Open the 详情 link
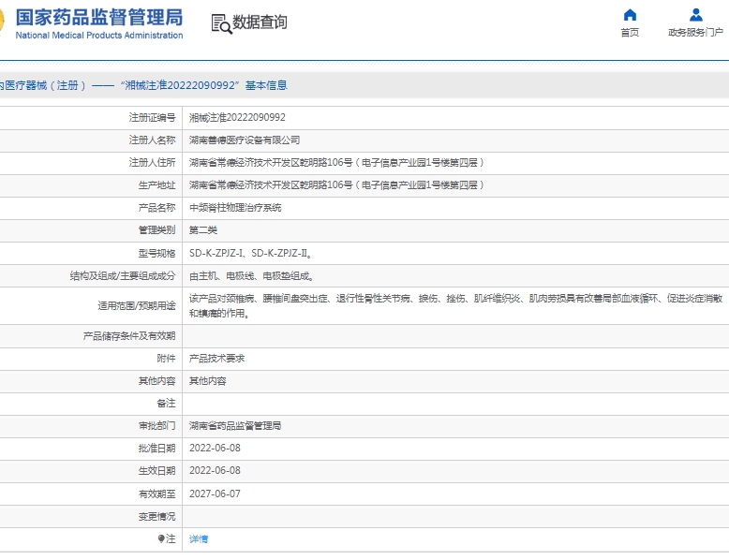 tap(199, 539)
